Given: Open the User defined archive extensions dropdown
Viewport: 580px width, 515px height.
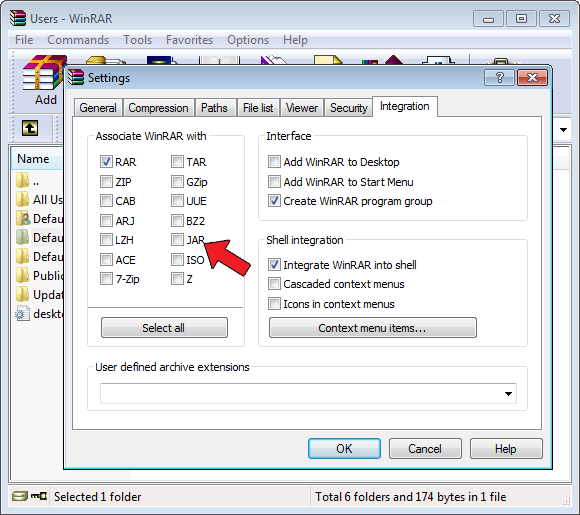Looking at the screenshot, I should click(x=508, y=394).
